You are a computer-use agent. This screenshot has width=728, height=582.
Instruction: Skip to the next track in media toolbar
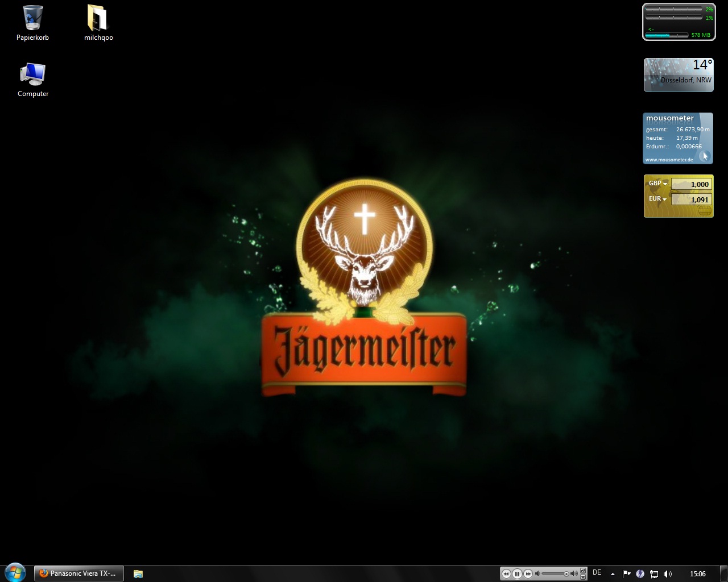coord(528,573)
